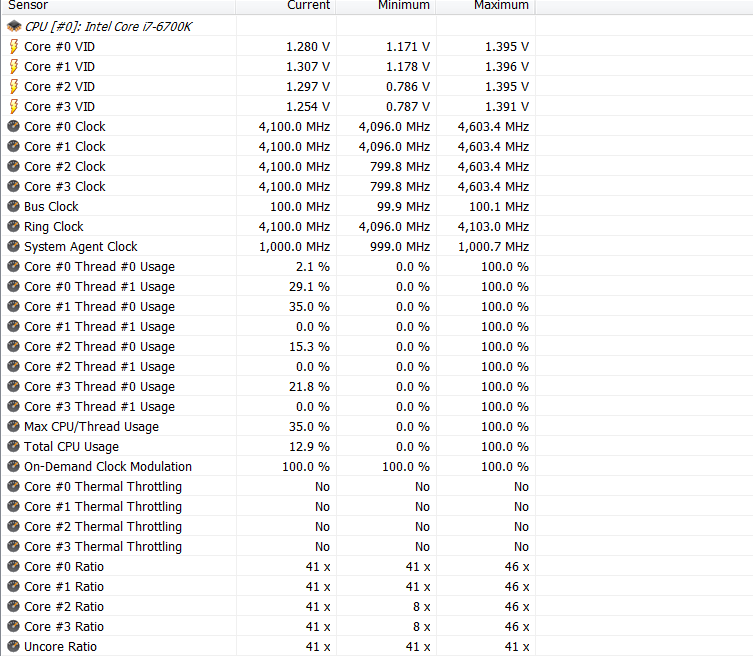This screenshot has width=753, height=656.
Task: Click the Core #1 VID minimum 1.178 V
Action: pos(408,66)
